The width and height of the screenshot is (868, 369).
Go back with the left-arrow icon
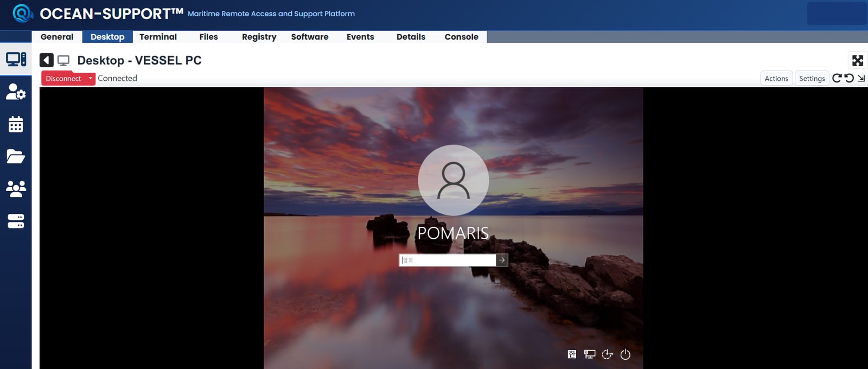[47, 60]
